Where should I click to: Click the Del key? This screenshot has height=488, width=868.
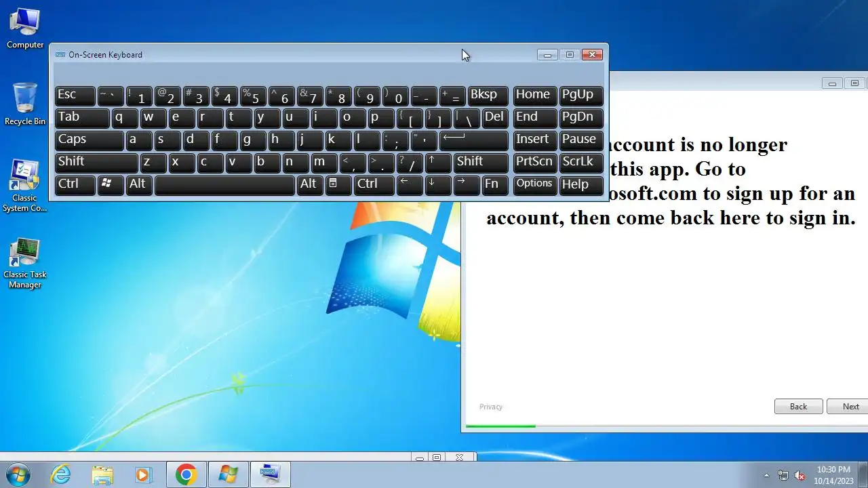pyautogui.click(x=495, y=118)
